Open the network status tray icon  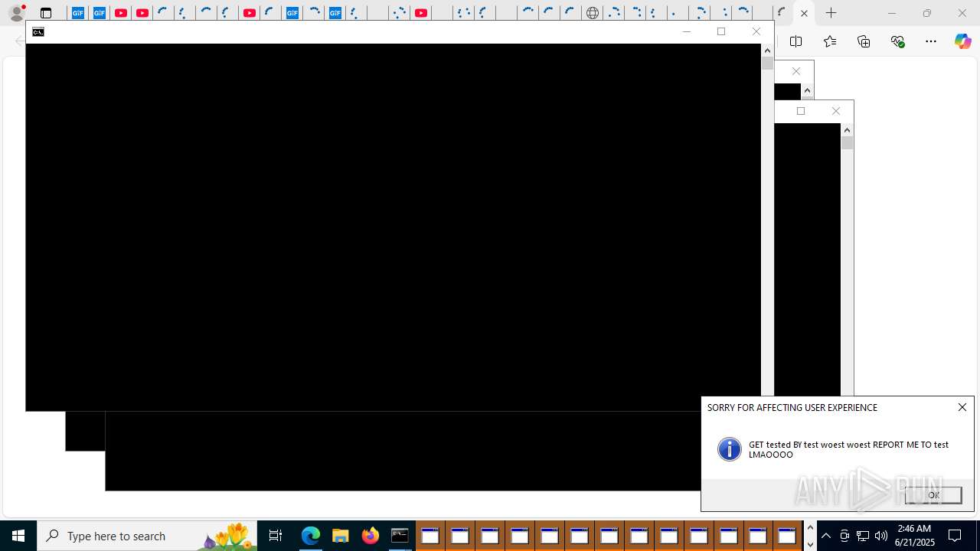(863, 536)
